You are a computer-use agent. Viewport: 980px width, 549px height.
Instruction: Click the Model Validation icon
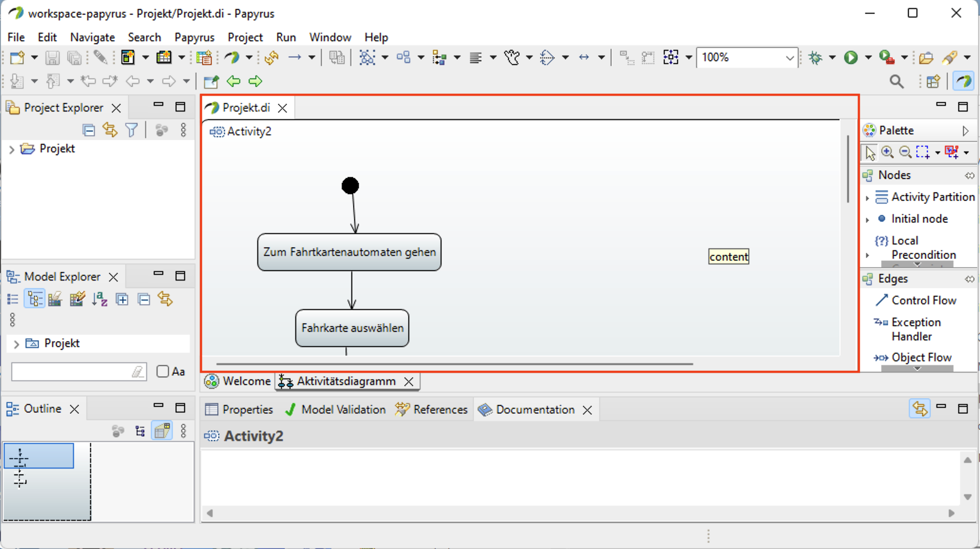coord(291,409)
